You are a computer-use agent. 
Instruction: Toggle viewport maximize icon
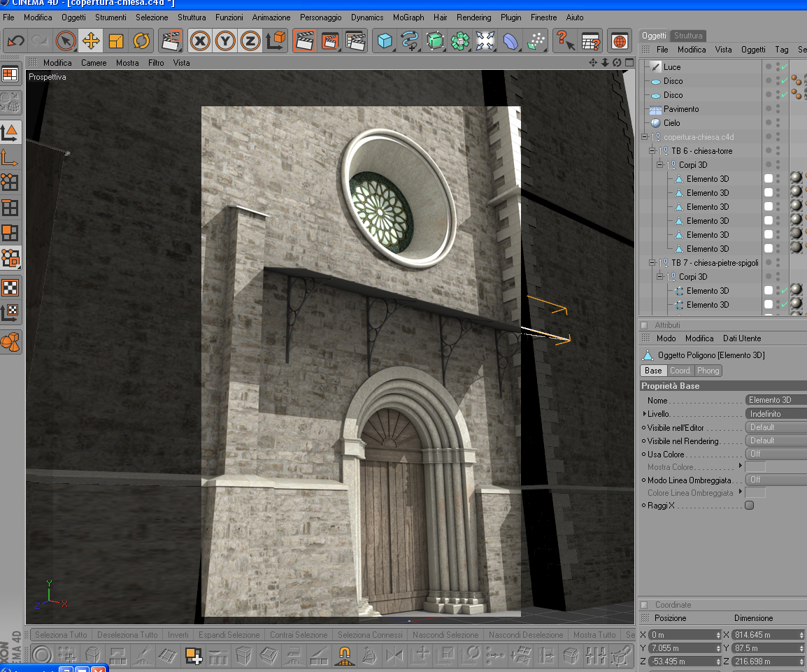click(x=629, y=62)
